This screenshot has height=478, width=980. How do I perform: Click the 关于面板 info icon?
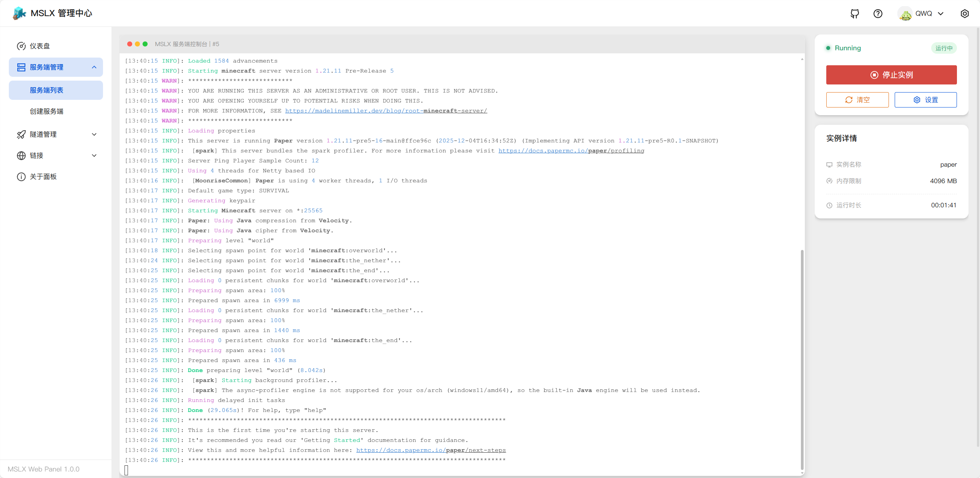[21, 177]
